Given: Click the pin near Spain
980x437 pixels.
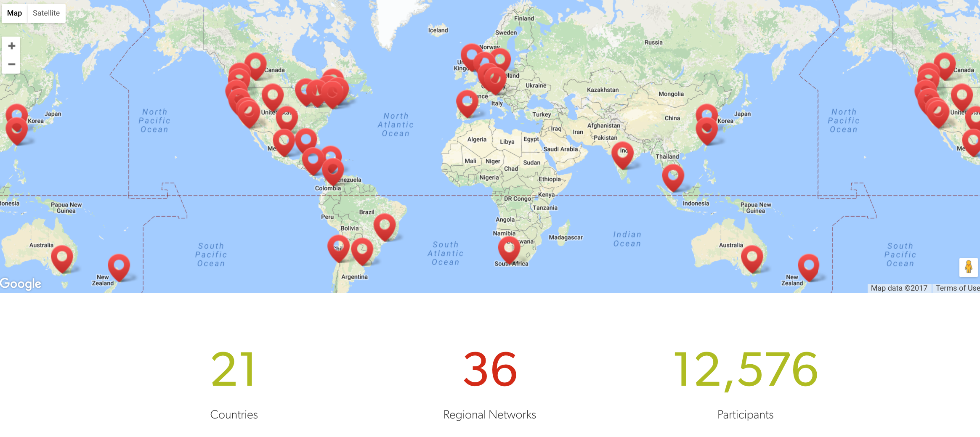Looking at the screenshot, I should [x=467, y=104].
